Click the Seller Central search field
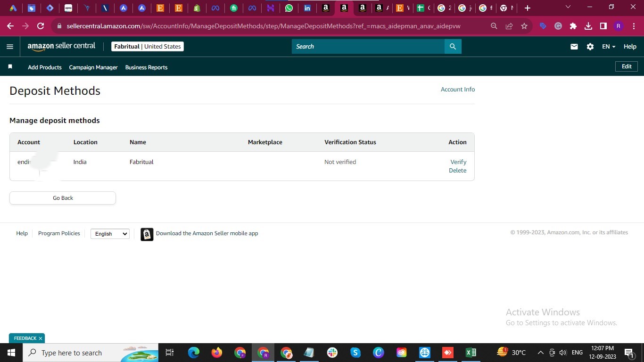This screenshot has width=644, height=362. click(x=368, y=46)
